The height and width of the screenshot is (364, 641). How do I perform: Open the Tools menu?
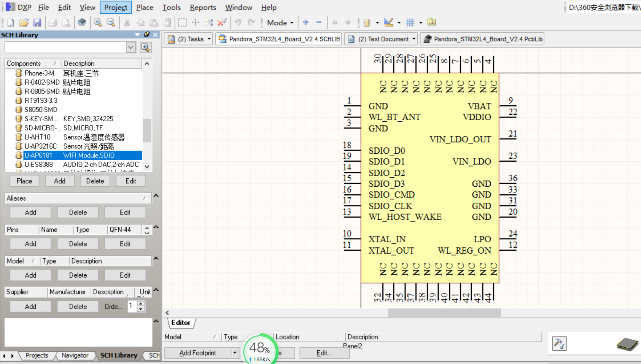pyautogui.click(x=172, y=7)
